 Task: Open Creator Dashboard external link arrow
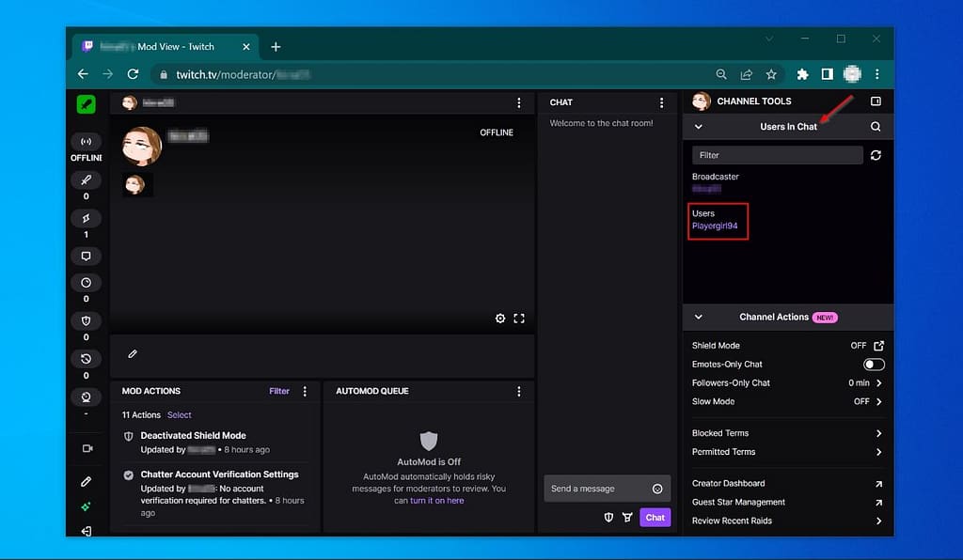(879, 483)
